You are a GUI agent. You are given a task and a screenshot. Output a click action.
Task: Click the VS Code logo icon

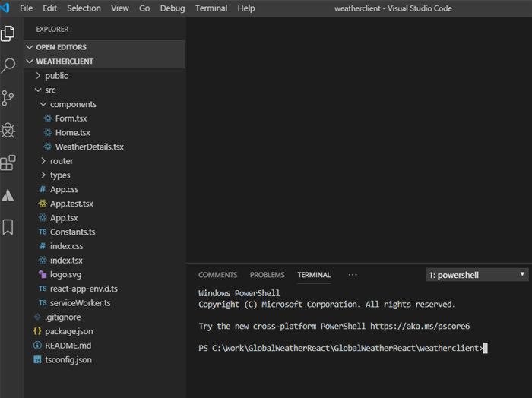[5, 8]
